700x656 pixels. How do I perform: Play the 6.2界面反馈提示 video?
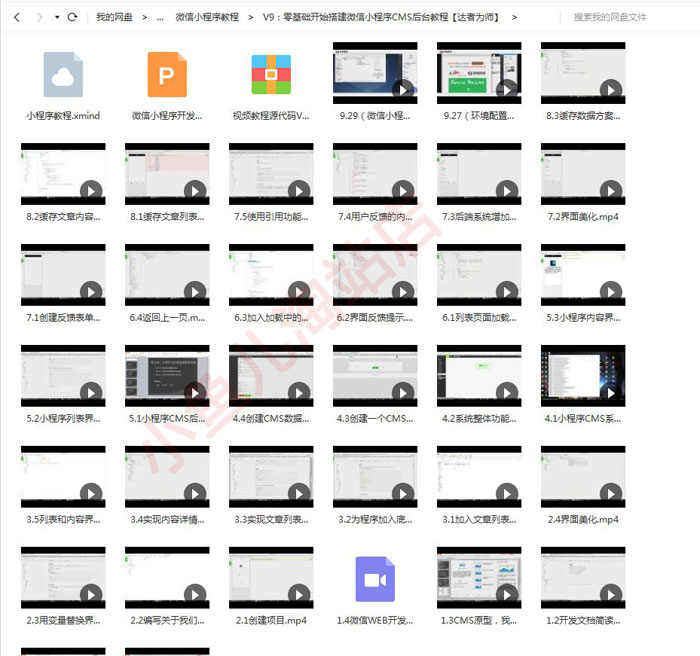coord(403,292)
